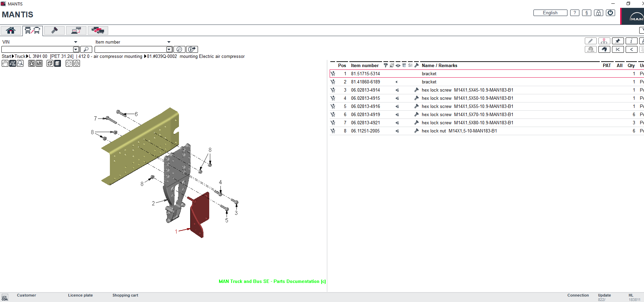Go back with '<' button
The width and height of the screenshot is (644, 302).
(x=631, y=49)
